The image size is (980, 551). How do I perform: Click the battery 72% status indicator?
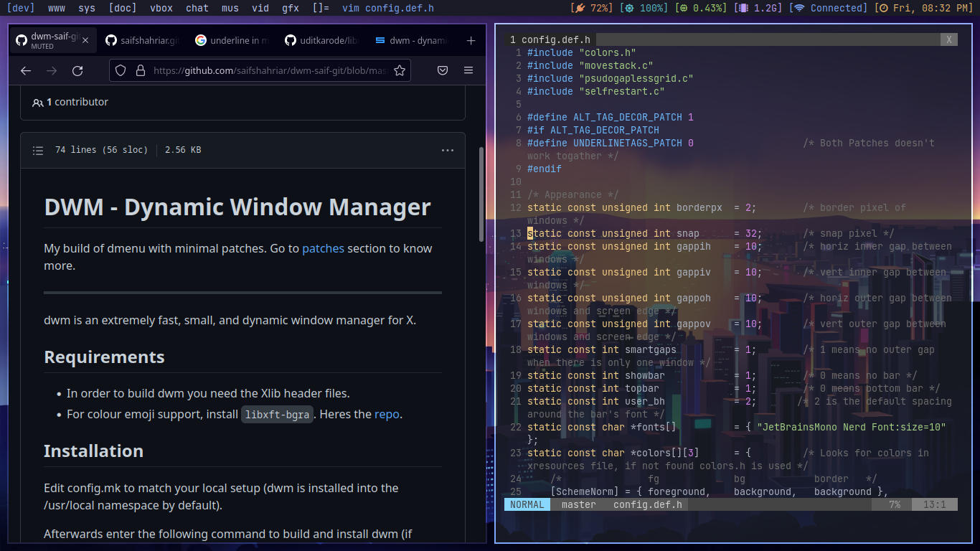pyautogui.click(x=593, y=8)
